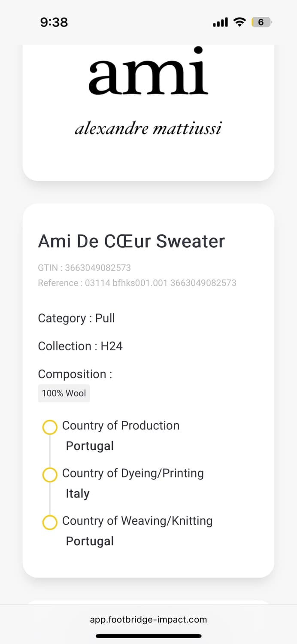Screen dimensions: 297x644
Task: Click the GTIN number line
Action: tap(85, 268)
